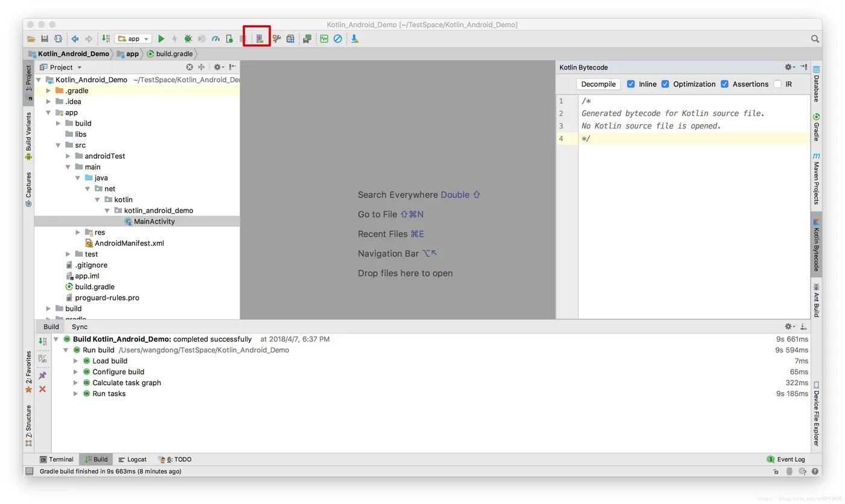Open the Event Log
This screenshot has width=845, height=504.
tap(786, 459)
